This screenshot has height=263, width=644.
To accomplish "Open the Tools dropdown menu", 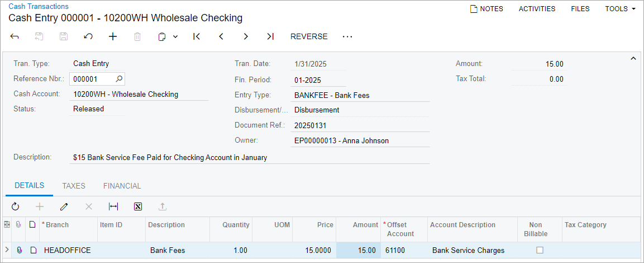I will (620, 9).
